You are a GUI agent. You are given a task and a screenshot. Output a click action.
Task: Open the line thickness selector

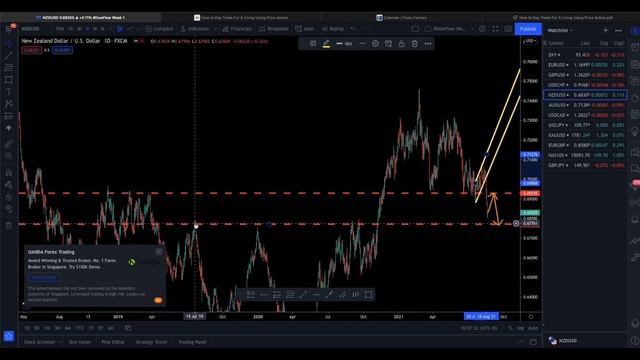pos(344,44)
